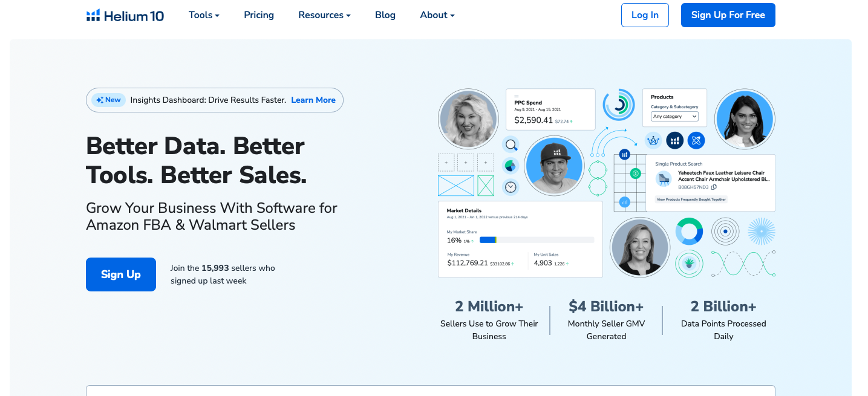The height and width of the screenshot is (396, 868).
Task: Click the blue Sign Up hero button
Action: click(121, 274)
